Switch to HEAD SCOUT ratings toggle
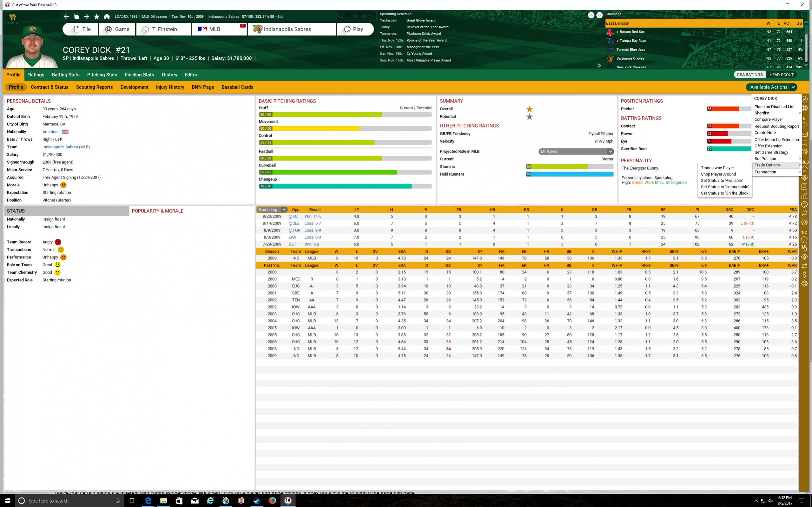This screenshot has width=812, height=507. coord(781,75)
